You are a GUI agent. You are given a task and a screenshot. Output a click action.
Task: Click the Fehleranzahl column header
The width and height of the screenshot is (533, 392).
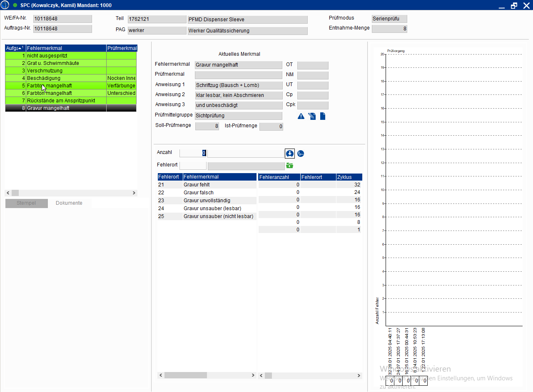point(279,177)
